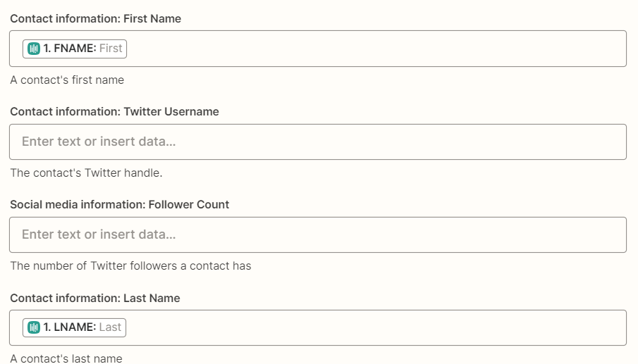Click the 'A contact's first name' help text

67,80
